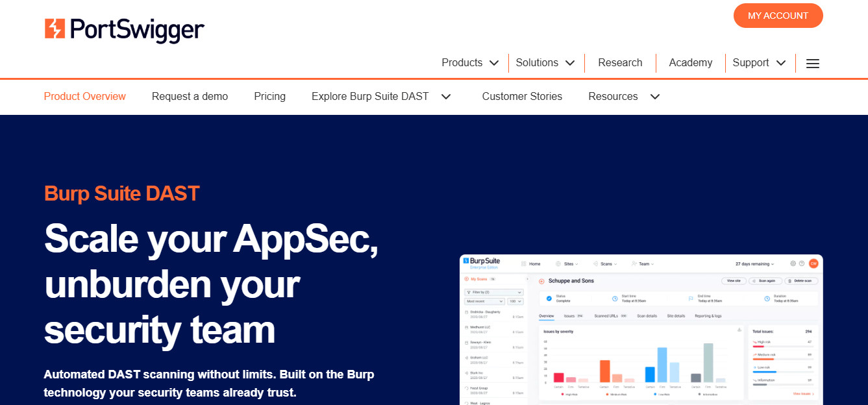Open the Filter by (2) dropdown in My Scans
Screen dimensions: 868x405
point(493,292)
